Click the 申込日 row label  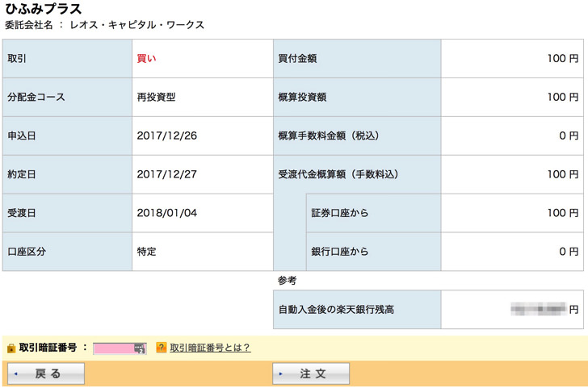tap(21, 136)
